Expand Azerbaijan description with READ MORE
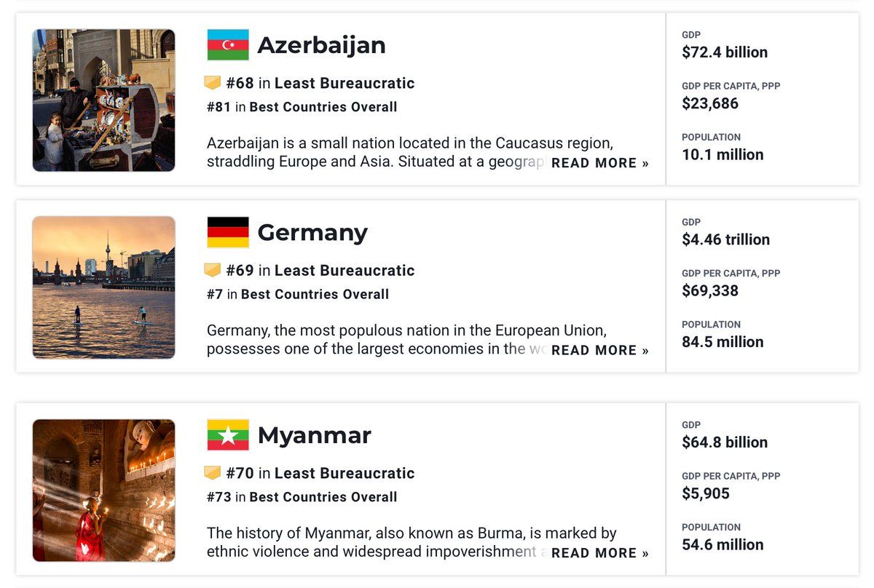Viewport: 874px width, 588px height. 599,163
